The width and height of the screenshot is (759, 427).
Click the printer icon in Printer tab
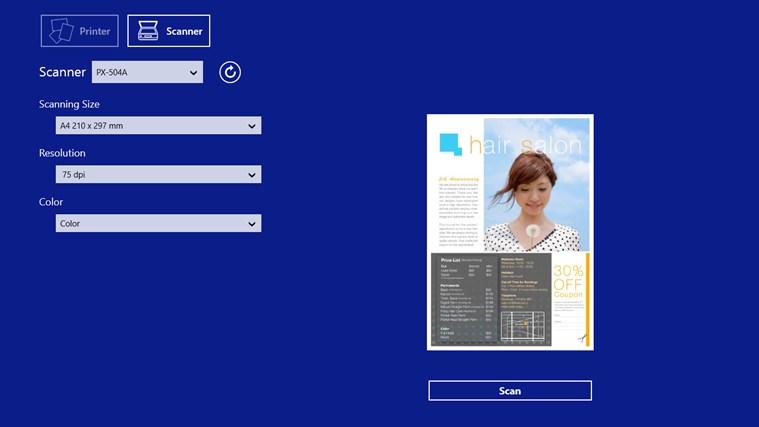(x=60, y=31)
